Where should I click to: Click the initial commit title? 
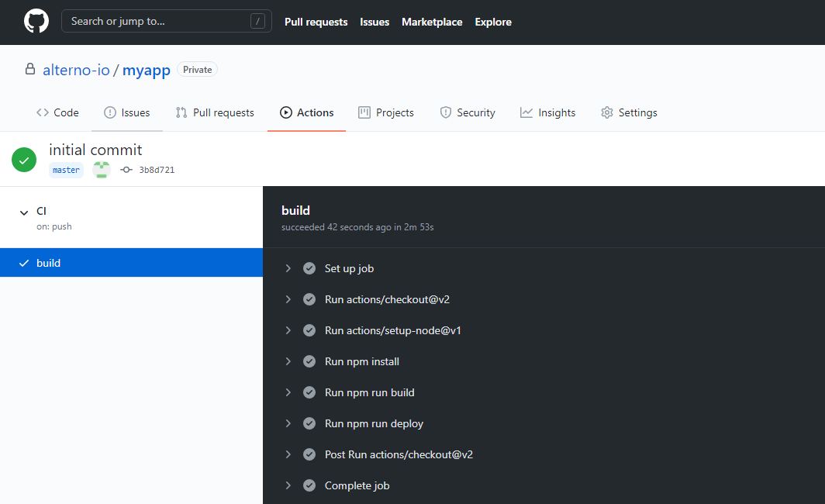(95, 150)
